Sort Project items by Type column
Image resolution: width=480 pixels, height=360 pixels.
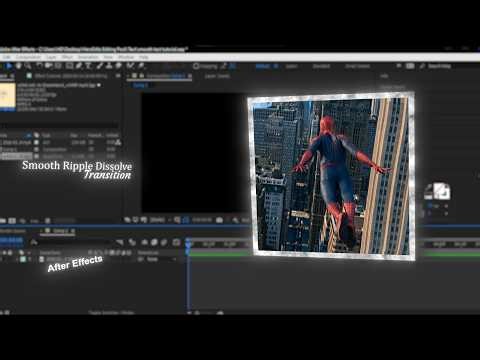(46, 135)
